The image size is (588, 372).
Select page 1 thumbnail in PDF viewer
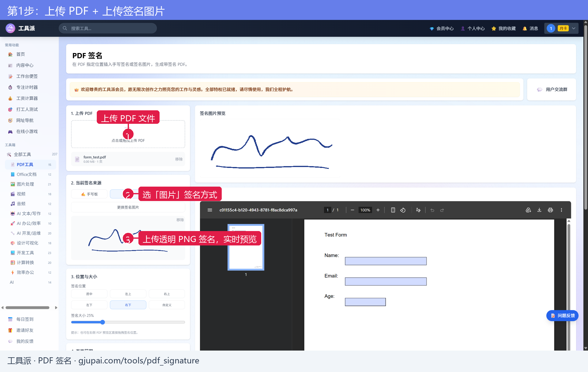pos(246,247)
